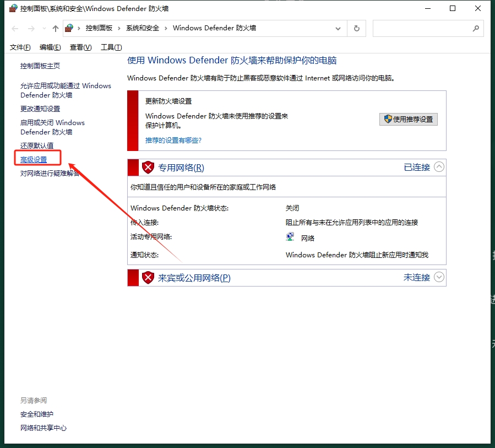Expand the 来宾或公用网络 section chevron
Image resolution: width=495 pixels, height=448 pixels.
coord(439,277)
